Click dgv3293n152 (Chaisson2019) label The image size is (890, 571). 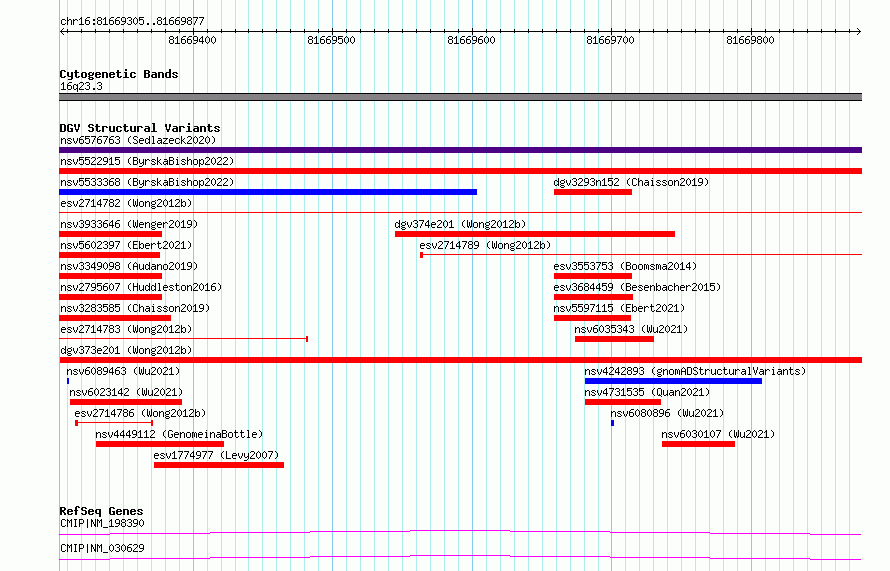pos(631,182)
